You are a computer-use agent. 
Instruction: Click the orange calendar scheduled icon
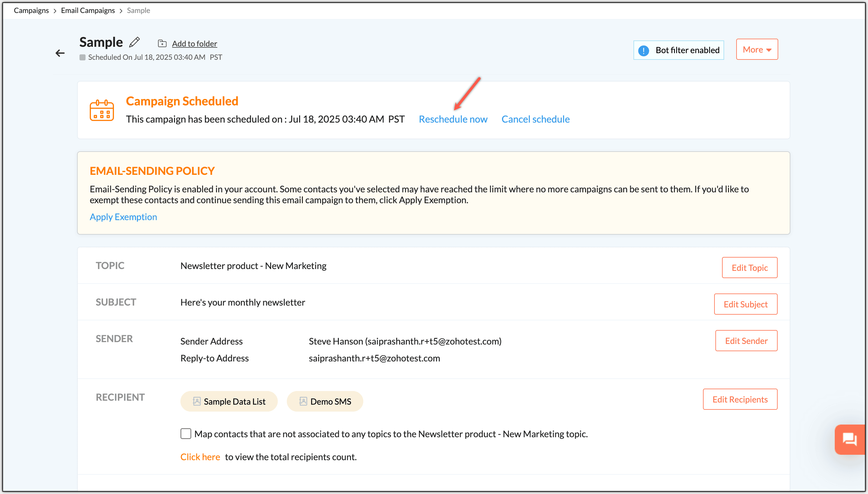[x=102, y=110]
